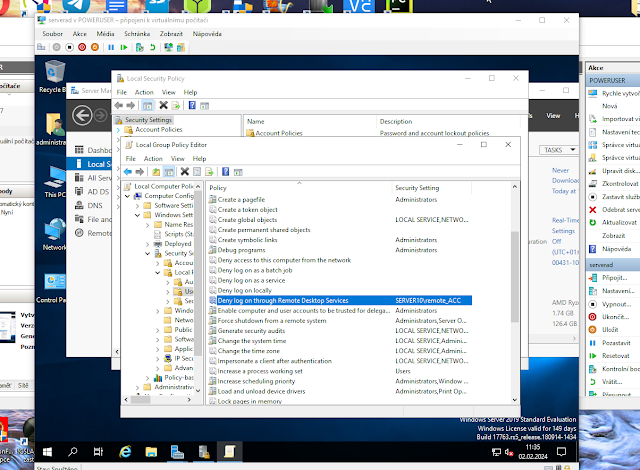Screen dimensions: 640x470
Task: Click the Help icon in the Local Security Policy toolbar
Action: point(192,105)
